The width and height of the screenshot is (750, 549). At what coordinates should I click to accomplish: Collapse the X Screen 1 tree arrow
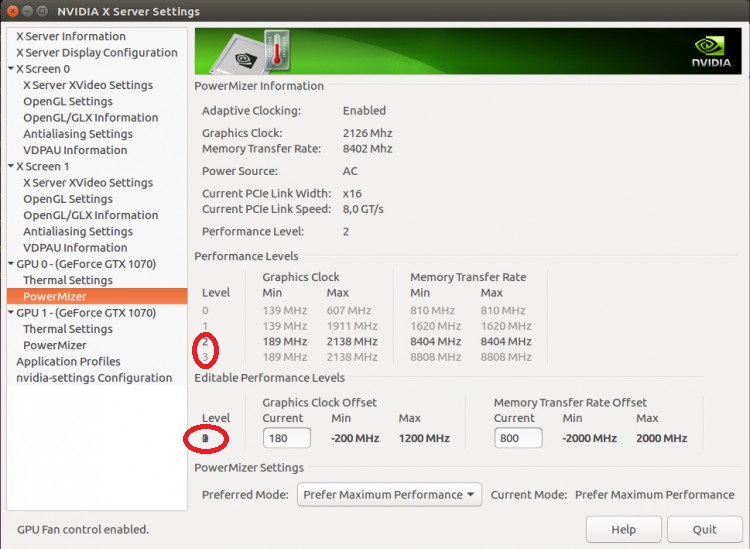(x=11, y=166)
